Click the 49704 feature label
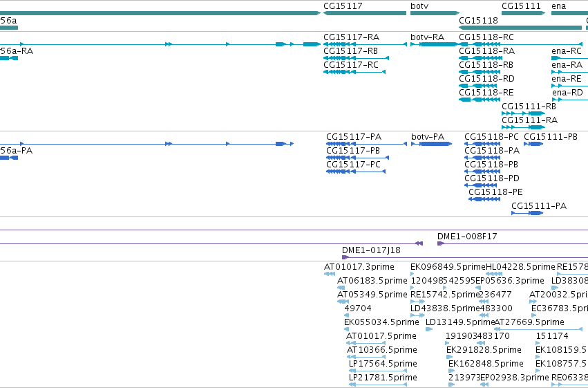This screenshot has height=388, width=588. click(358, 309)
